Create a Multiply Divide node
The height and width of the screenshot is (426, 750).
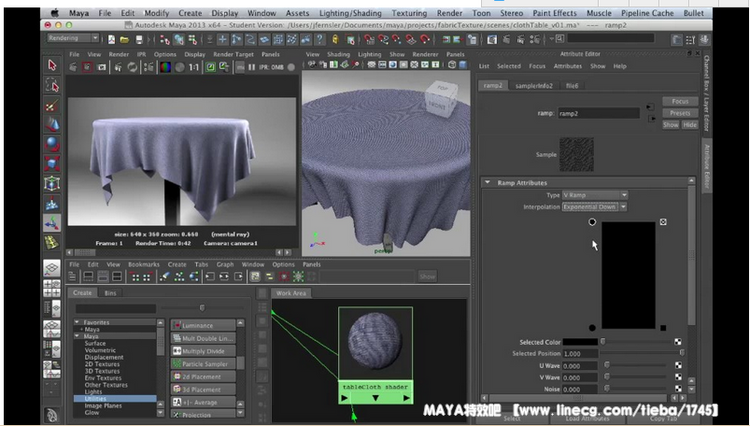[203, 351]
